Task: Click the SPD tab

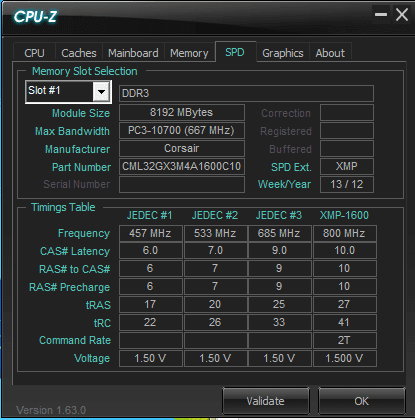Action: pos(235,52)
